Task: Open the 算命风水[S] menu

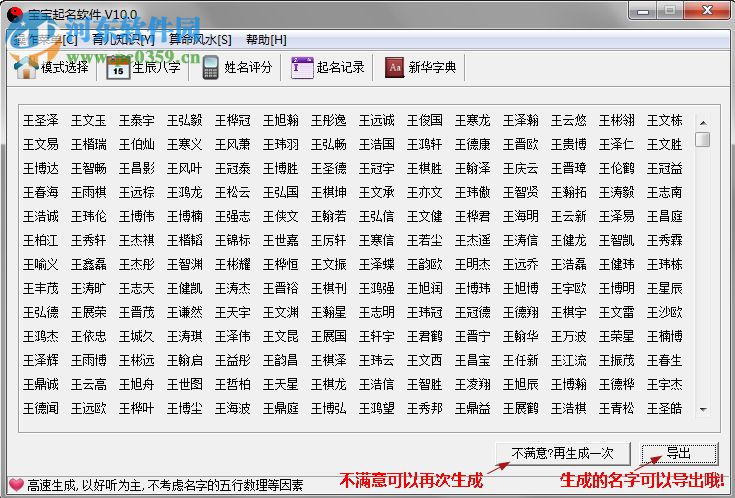Action: point(200,40)
